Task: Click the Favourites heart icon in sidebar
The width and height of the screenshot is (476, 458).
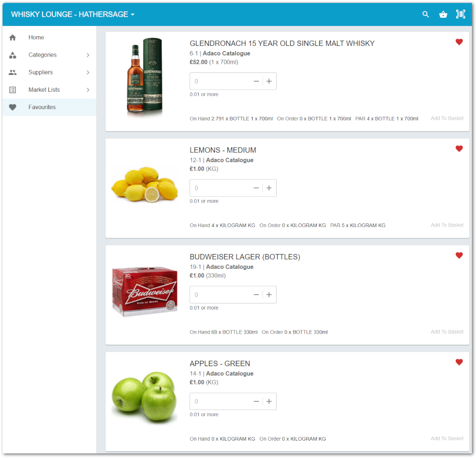Action: [x=13, y=107]
